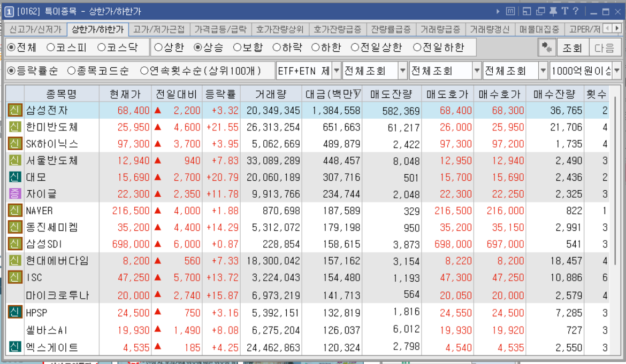This screenshot has height=364, width=626.
Task: Click the 신 badge beside 현대에버다임
Action: tap(15, 260)
